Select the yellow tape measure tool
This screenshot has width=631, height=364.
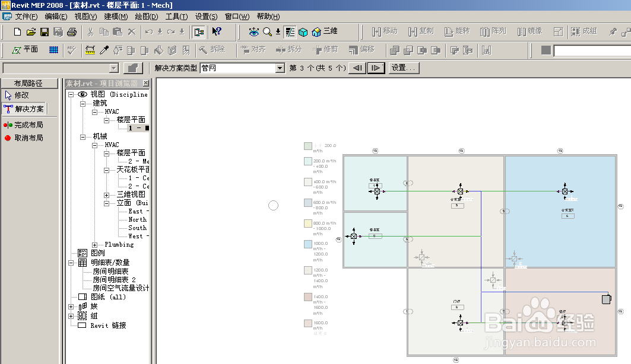point(90,50)
